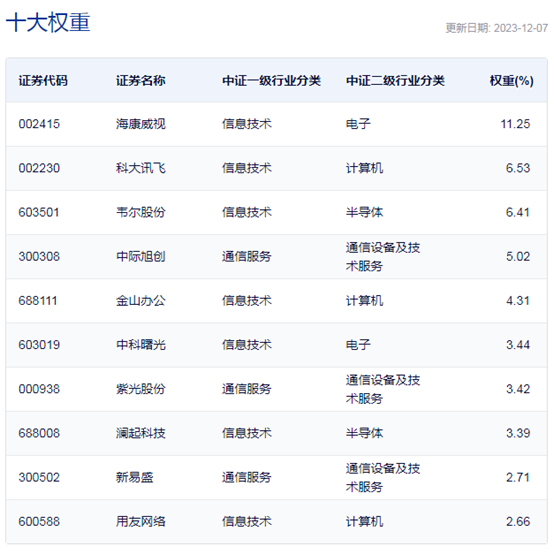Click 计算机 in the 金山办公 row

(364, 301)
